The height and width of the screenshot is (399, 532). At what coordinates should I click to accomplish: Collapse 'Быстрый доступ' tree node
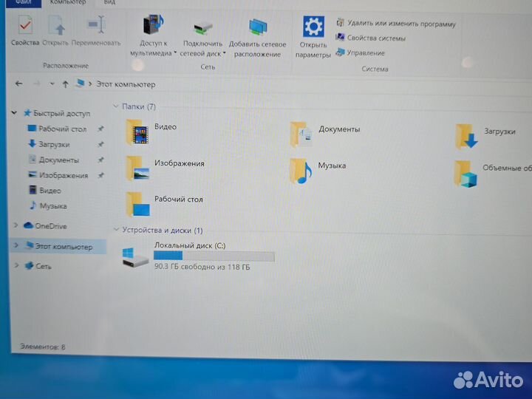[x=14, y=112]
